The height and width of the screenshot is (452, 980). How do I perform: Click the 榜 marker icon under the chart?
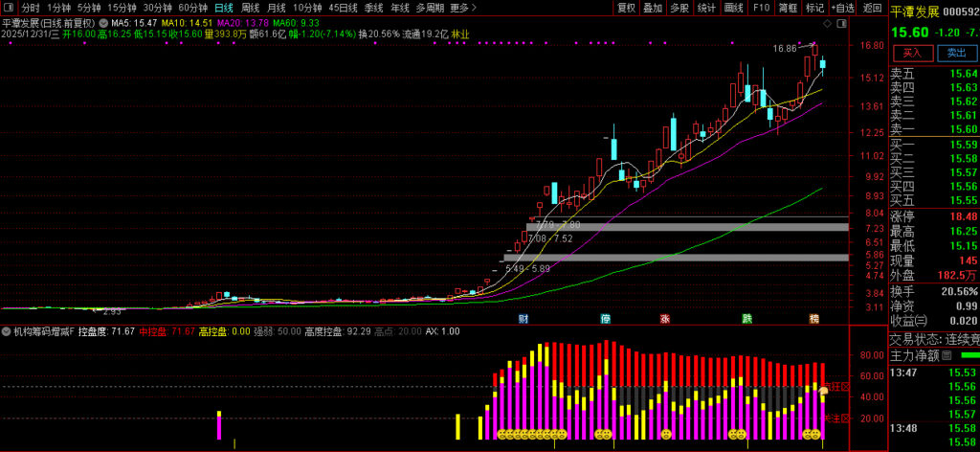click(x=813, y=319)
